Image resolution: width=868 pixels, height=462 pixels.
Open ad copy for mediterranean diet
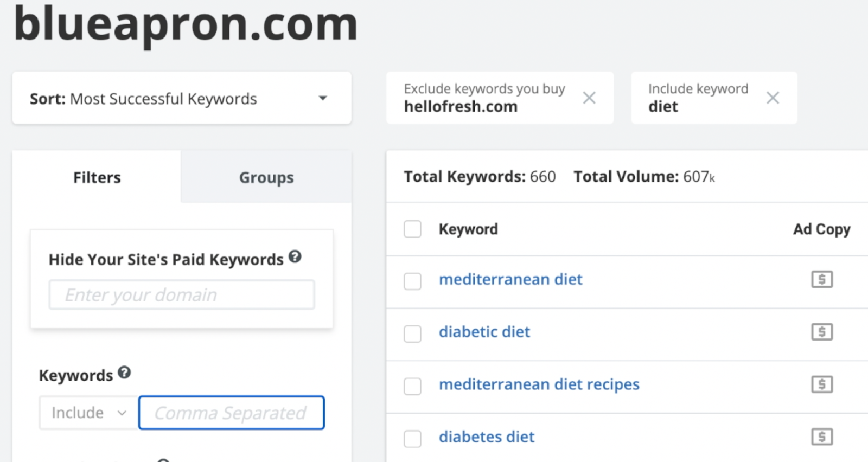tap(822, 280)
